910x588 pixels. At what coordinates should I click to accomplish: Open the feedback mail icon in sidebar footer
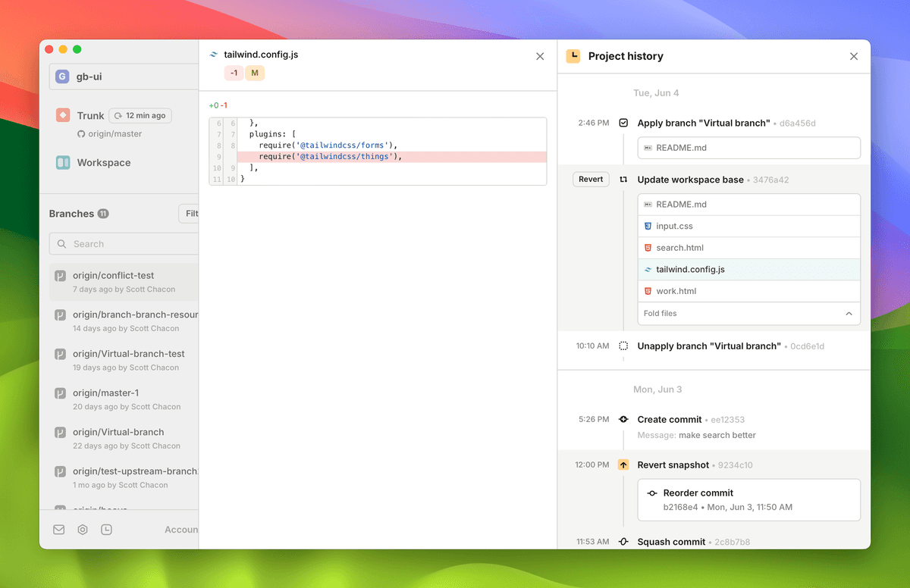[x=59, y=530]
